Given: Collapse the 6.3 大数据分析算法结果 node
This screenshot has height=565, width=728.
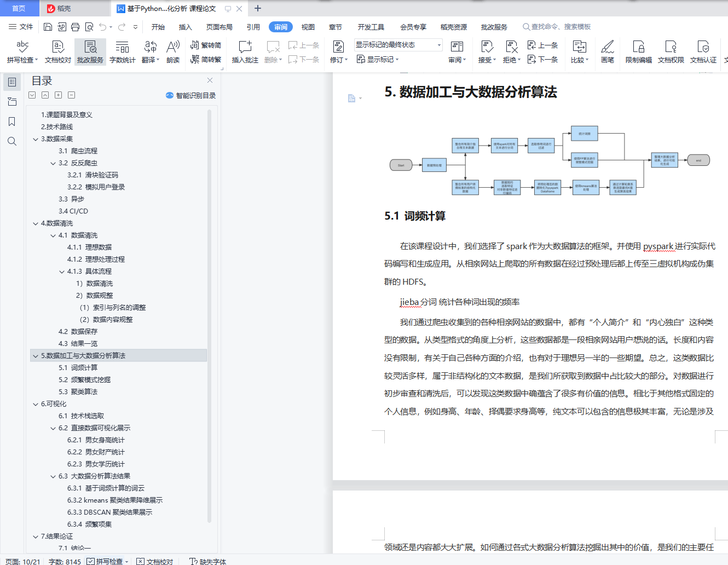Looking at the screenshot, I should pos(53,476).
